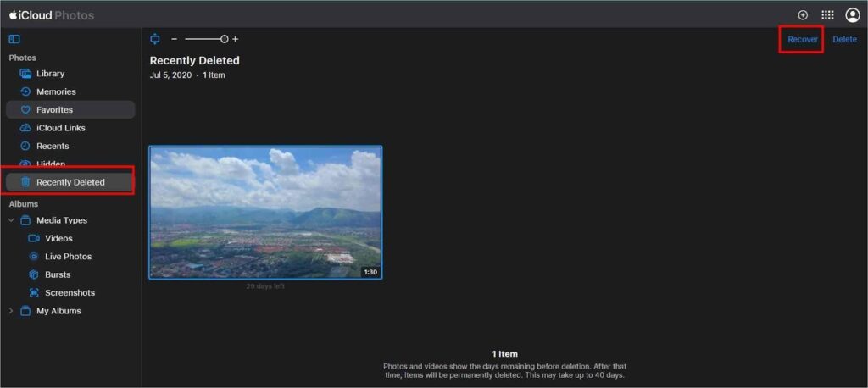
Task: Click the plus zoom-in button
Action: click(x=236, y=39)
